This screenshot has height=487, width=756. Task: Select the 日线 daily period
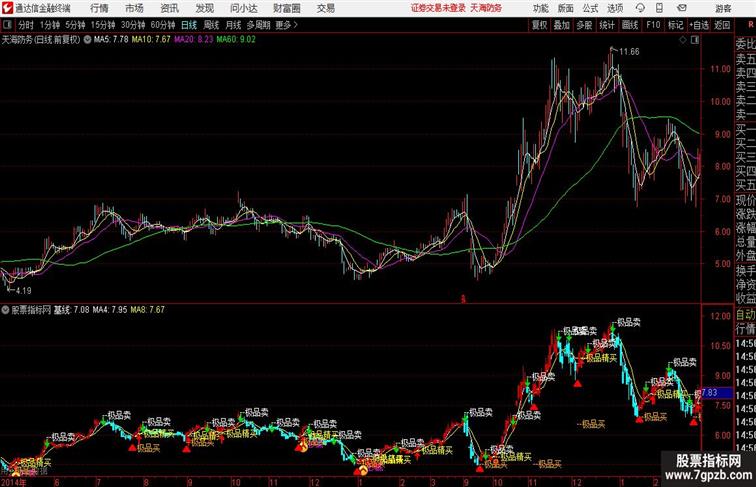[x=189, y=25]
